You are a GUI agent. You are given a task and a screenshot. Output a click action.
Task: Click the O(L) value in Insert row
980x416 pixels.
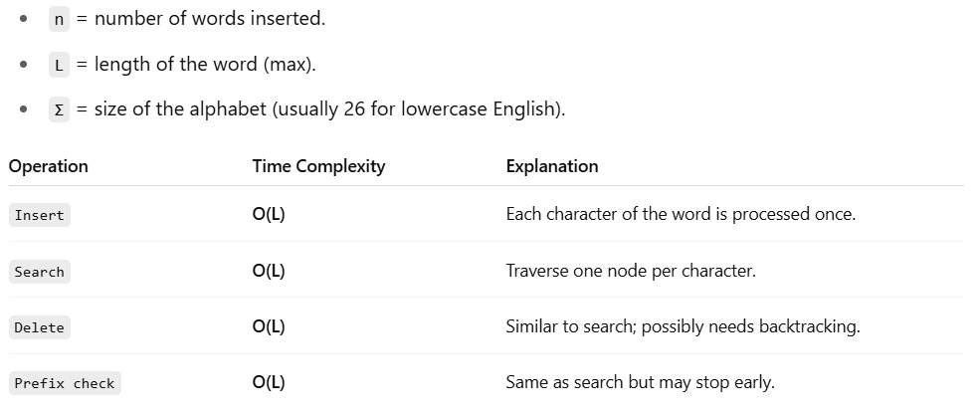[269, 214]
